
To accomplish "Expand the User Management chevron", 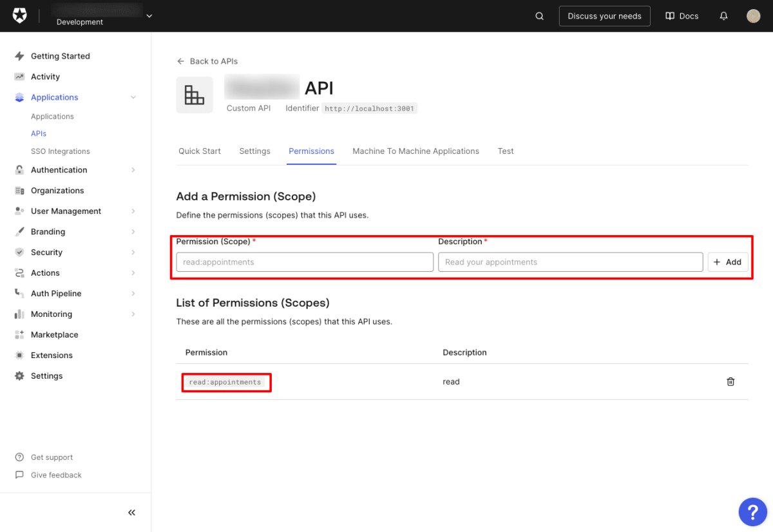I will (133, 211).
